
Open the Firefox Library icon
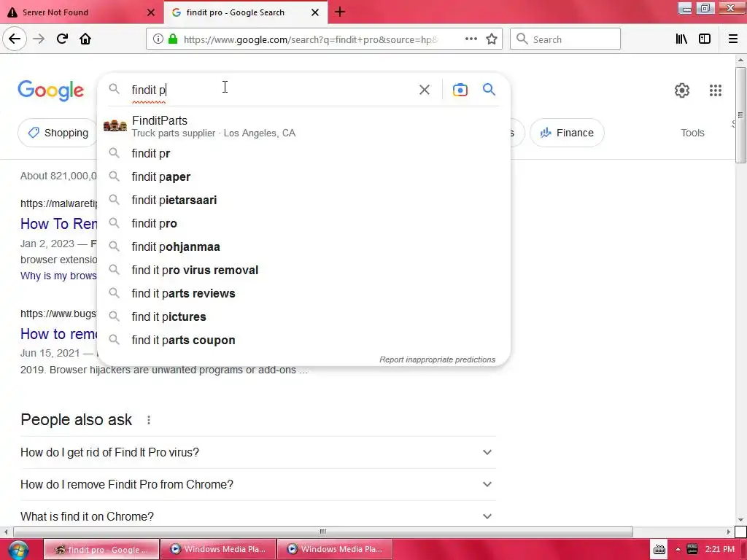[x=681, y=39]
